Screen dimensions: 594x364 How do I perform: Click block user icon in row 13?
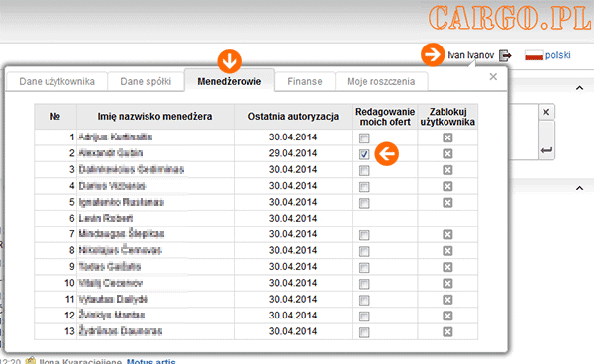click(447, 331)
